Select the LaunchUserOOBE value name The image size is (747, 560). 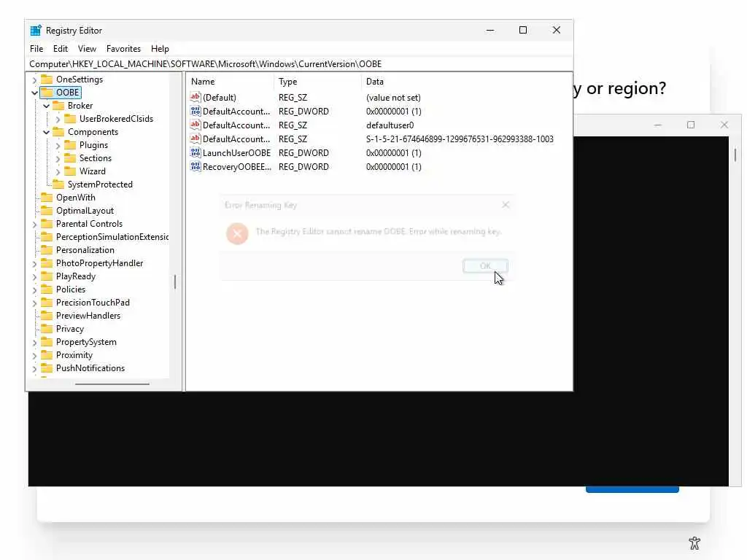tap(237, 153)
